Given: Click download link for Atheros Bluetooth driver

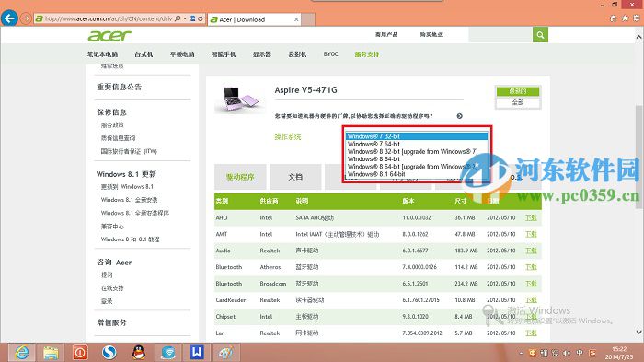Looking at the screenshot, I should click(531, 267).
